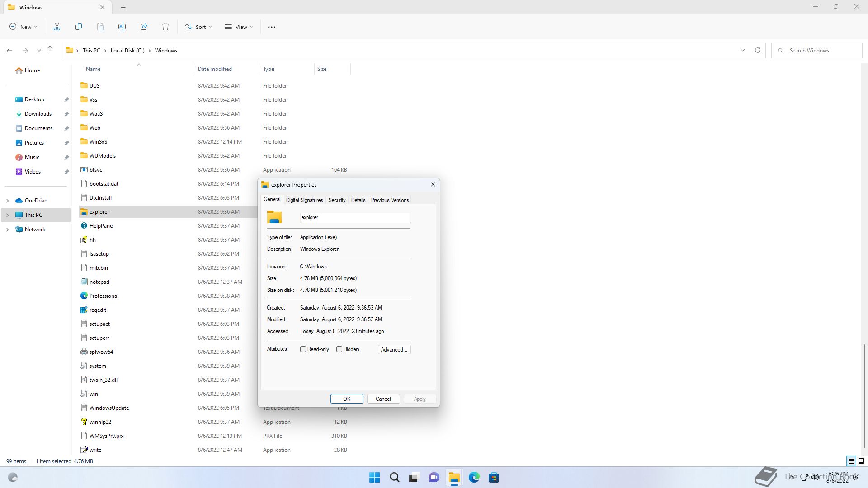Unpin Desktop from Quick access

tap(66, 99)
